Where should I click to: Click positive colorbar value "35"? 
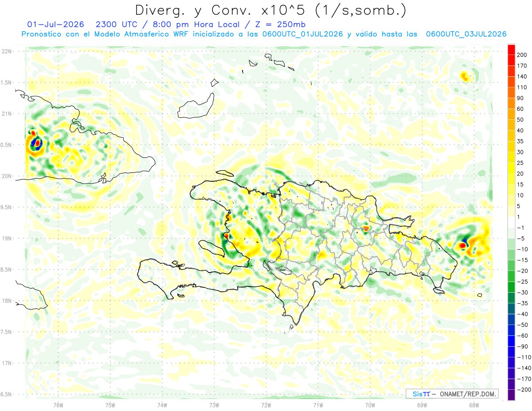tap(520, 141)
